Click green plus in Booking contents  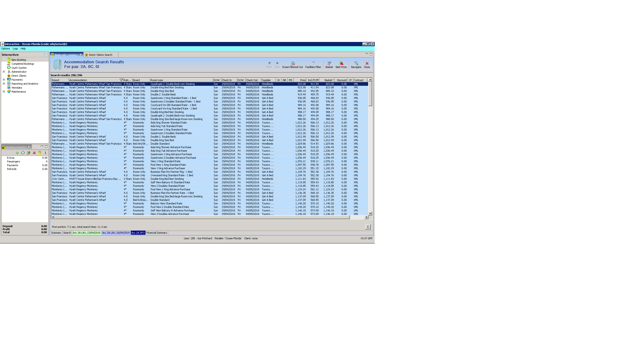pyautogui.click(x=17, y=153)
